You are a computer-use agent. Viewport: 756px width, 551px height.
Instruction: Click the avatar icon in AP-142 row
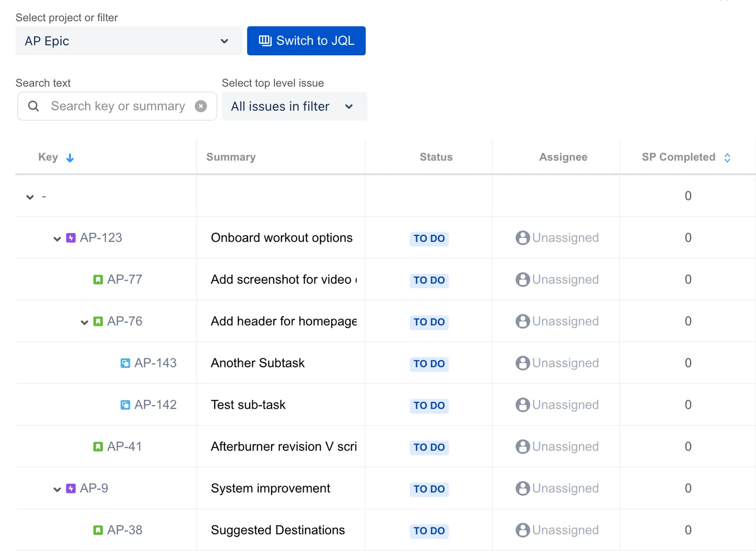click(523, 405)
